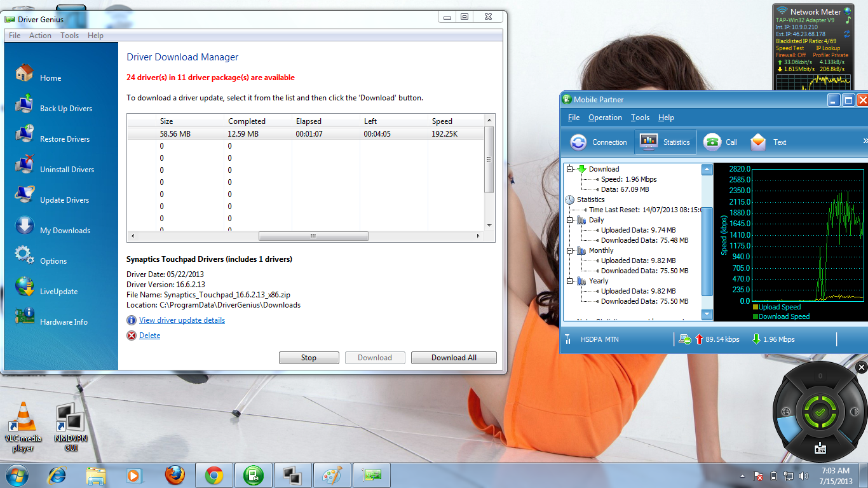Click the globe icon in round gadget
The width and height of the screenshot is (868, 488).
[785, 411]
